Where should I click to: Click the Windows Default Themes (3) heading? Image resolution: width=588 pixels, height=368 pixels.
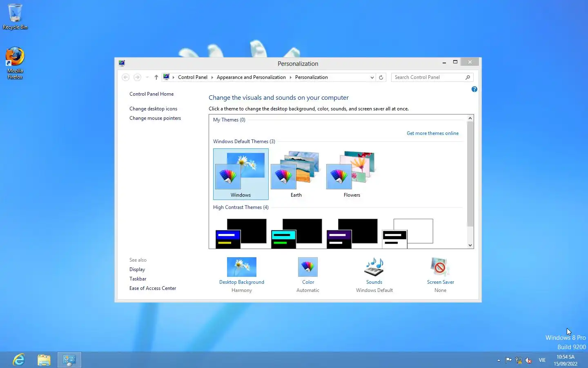[244, 141]
